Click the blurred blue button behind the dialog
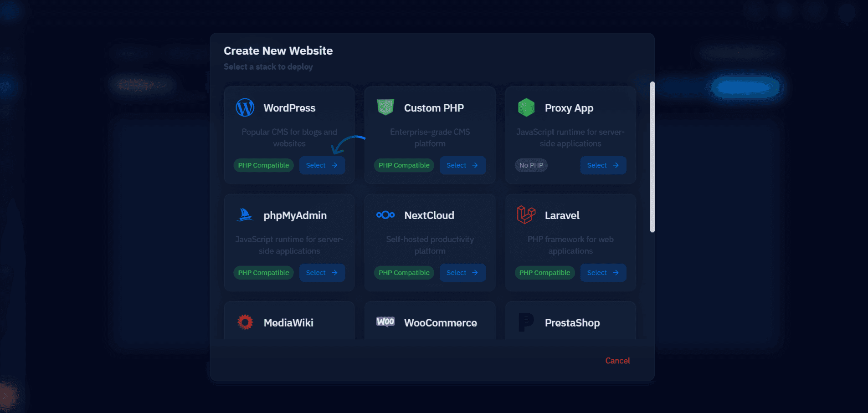The height and width of the screenshot is (413, 868). pos(745,87)
